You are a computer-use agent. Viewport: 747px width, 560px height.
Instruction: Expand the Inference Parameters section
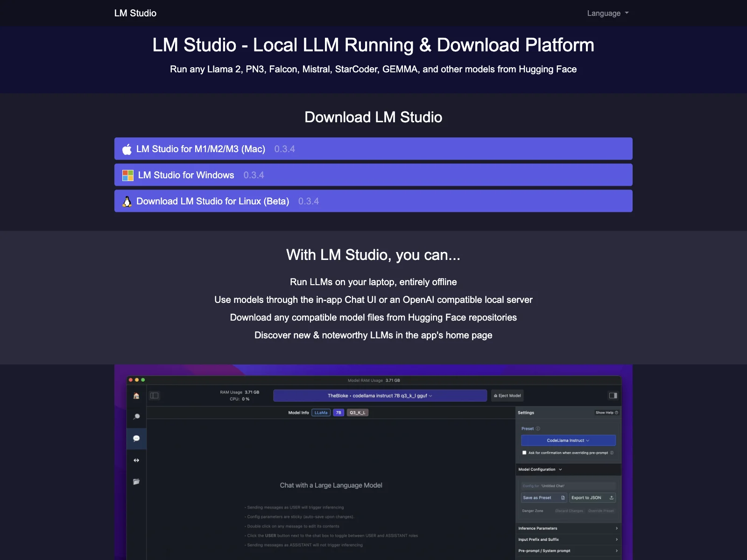pyautogui.click(x=568, y=528)
